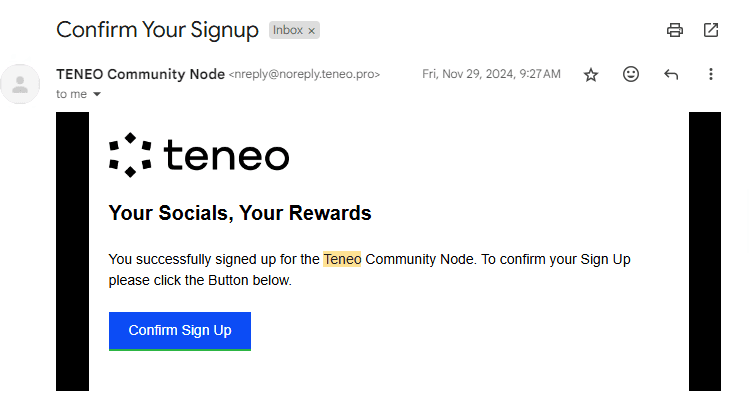Image resolution: width=749 pixels, height=420 pixels.
Task: Remove the Inbox label with the x
Action: pyautogui.click(x=311, y=31)
